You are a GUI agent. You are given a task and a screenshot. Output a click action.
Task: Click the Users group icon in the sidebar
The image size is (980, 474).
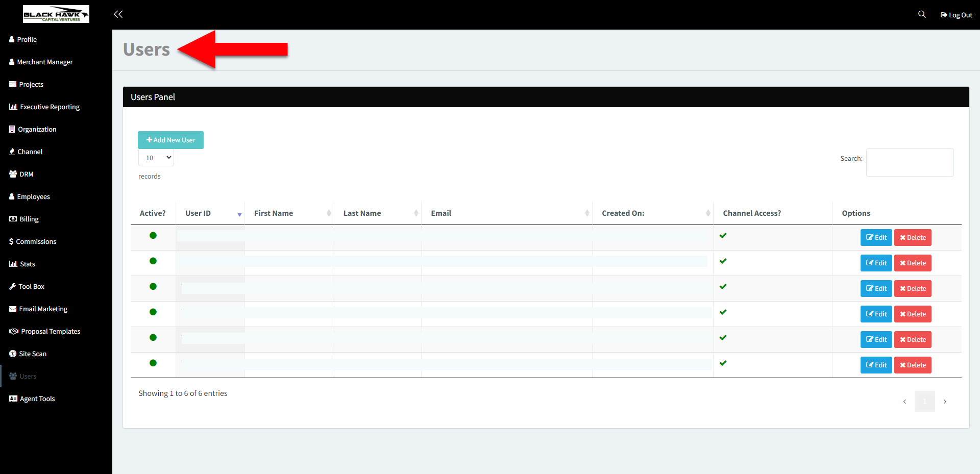click(13, 376)
